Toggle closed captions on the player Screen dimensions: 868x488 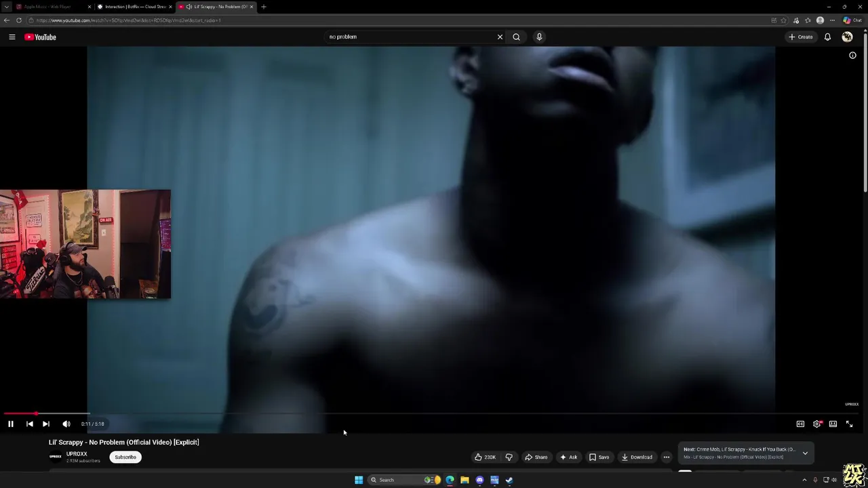coord(800,424)
